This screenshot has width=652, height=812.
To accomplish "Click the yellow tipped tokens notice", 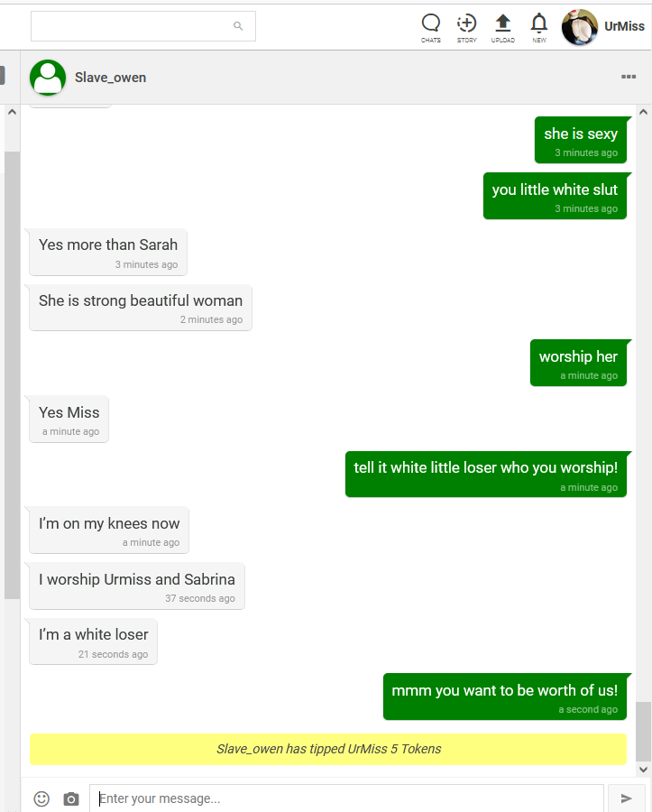I will click(328, 749).
